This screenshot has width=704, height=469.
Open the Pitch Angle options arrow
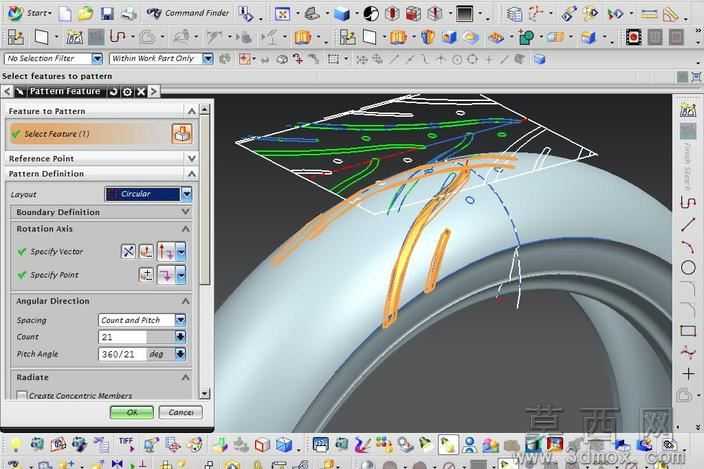coord(180,354)
